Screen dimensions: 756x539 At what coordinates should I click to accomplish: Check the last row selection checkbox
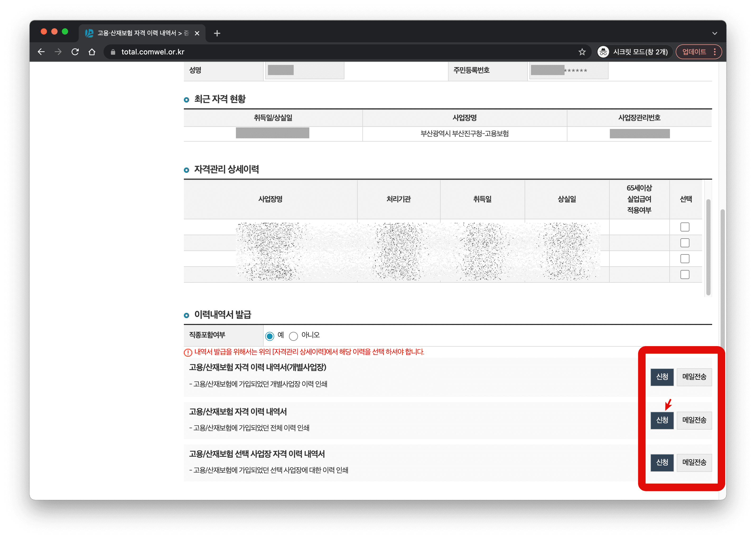pyautogui.click(x=685, y=275)
